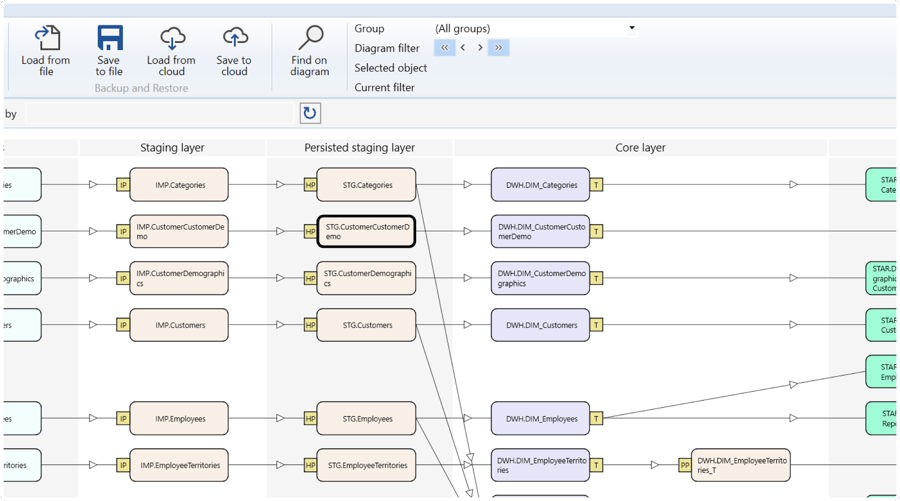
Task: Select the STG.Employees node
Action: coord(366,418)
